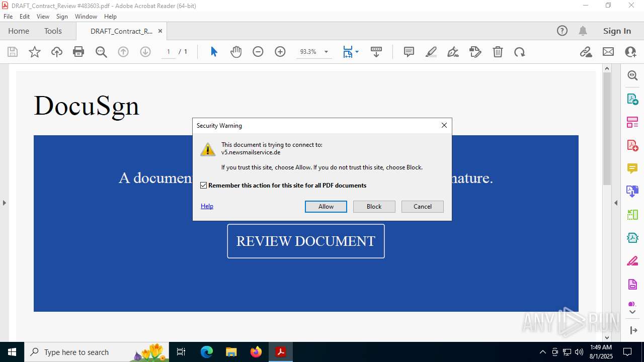Delete page trash icon
644x362 pixels.
pos(498,52)
